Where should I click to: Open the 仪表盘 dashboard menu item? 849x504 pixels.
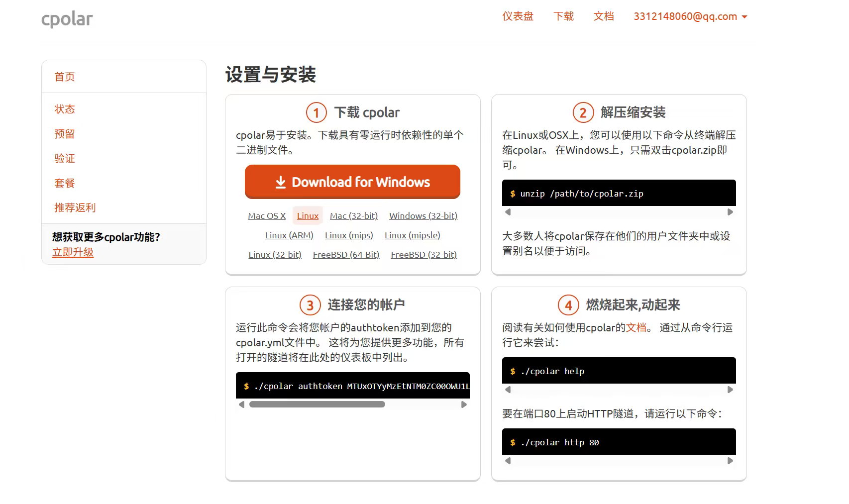pos(518,16)
